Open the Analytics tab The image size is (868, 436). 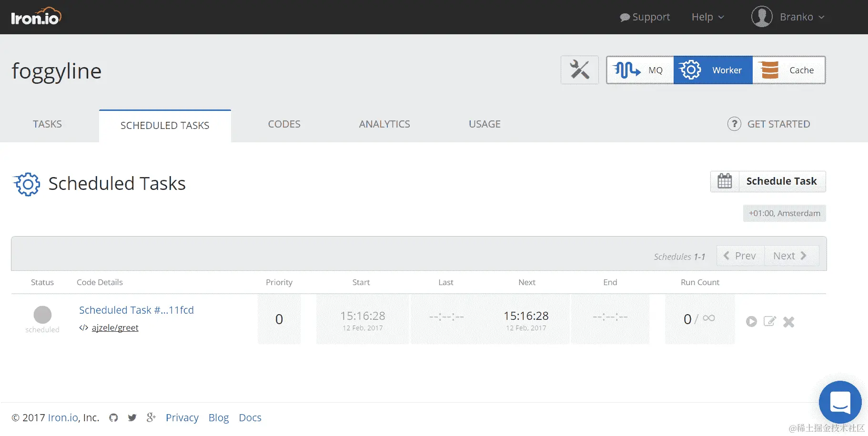(x=384, y=124)
